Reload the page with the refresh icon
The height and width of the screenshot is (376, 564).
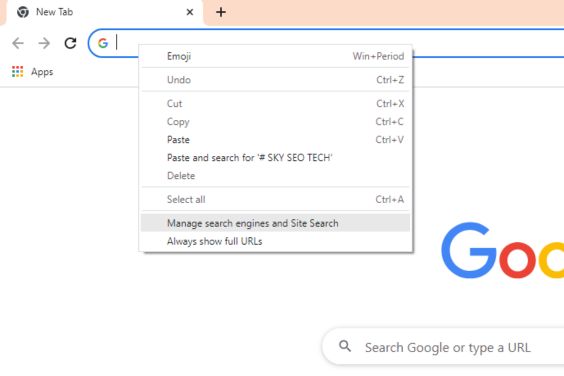[x=70, y=43]
